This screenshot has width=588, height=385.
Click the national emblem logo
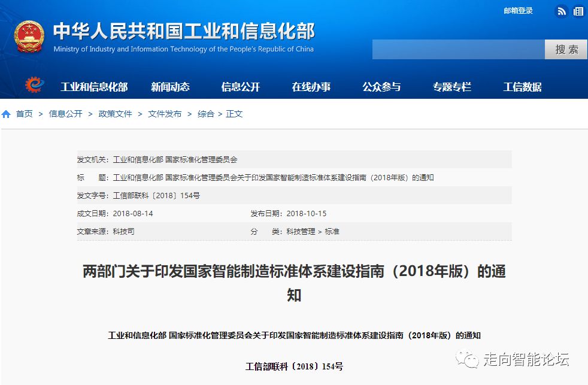tap(29, 37)
